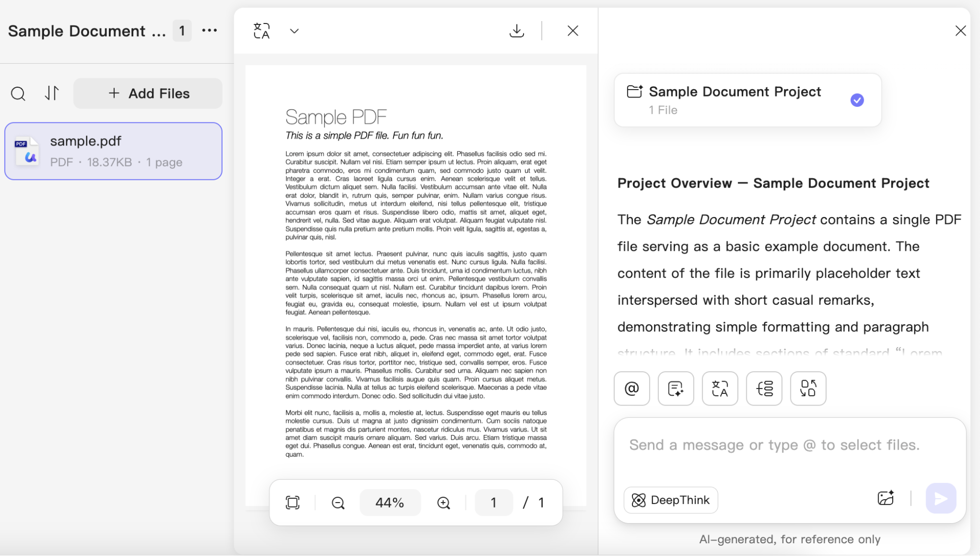Download the PDF using the download icon
This screenshot has width=980, height=556.
click(x=517, y=30)
